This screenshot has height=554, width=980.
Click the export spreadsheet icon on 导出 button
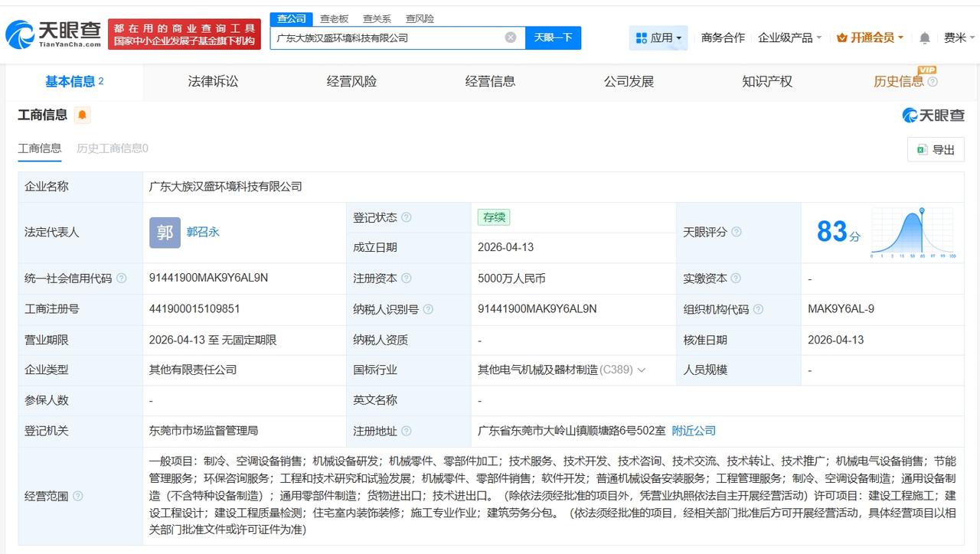923,150
